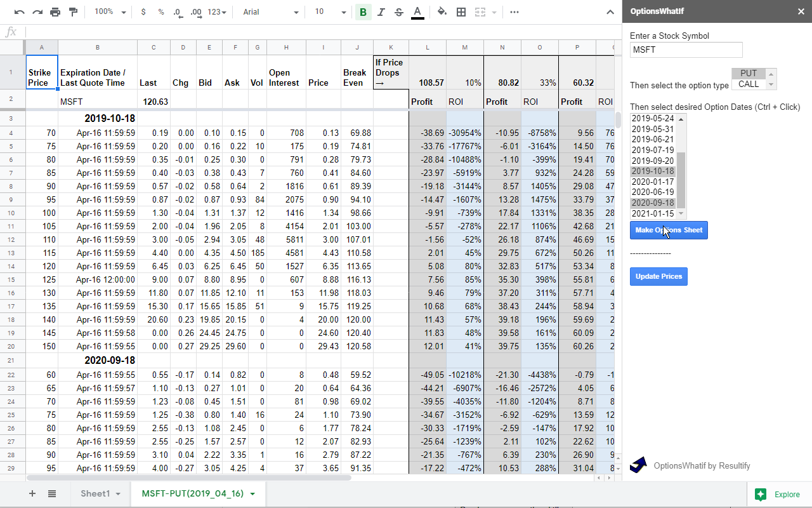Open the MSFT-PUT sheet tab menu
This screenshot has height=508, width=812.
pyautogui.click(x=251, y=493)
